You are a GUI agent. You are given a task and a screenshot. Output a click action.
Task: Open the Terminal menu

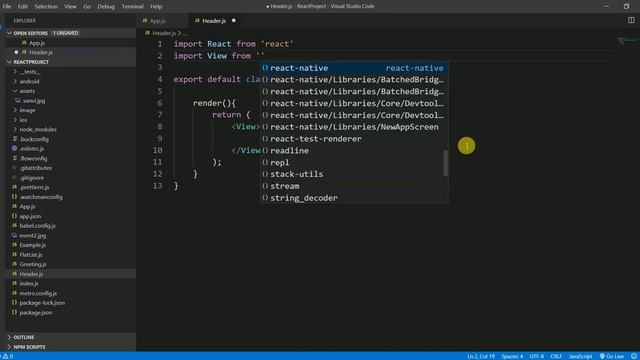click(133, 7)
